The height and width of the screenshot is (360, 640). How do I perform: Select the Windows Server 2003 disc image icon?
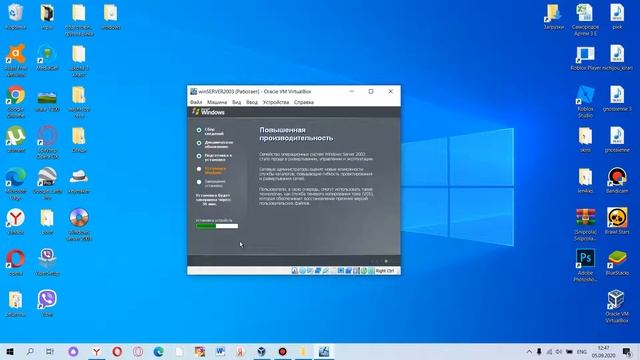point(79,224)
